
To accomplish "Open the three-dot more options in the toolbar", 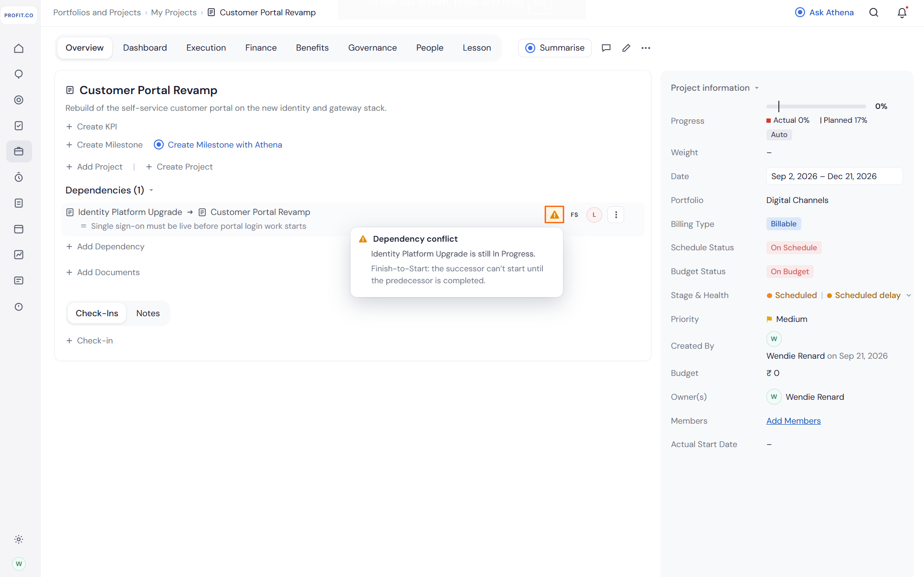I will (646, 48).
